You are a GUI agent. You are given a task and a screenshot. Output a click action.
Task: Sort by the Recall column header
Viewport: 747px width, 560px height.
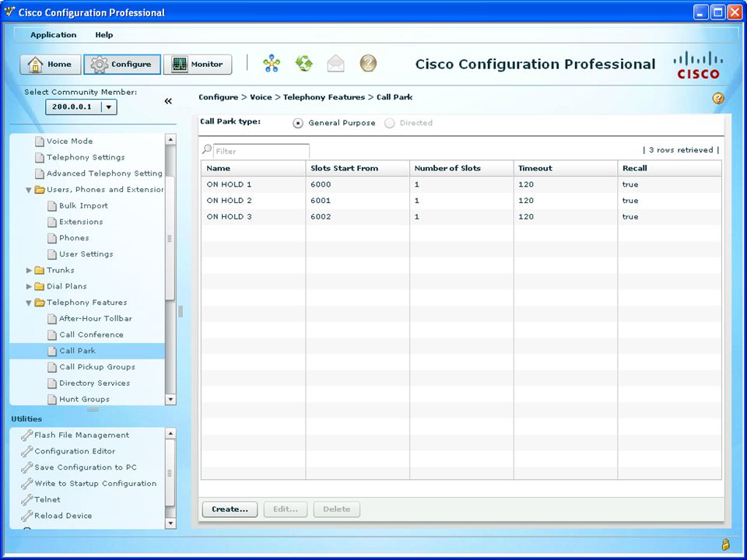669,169
